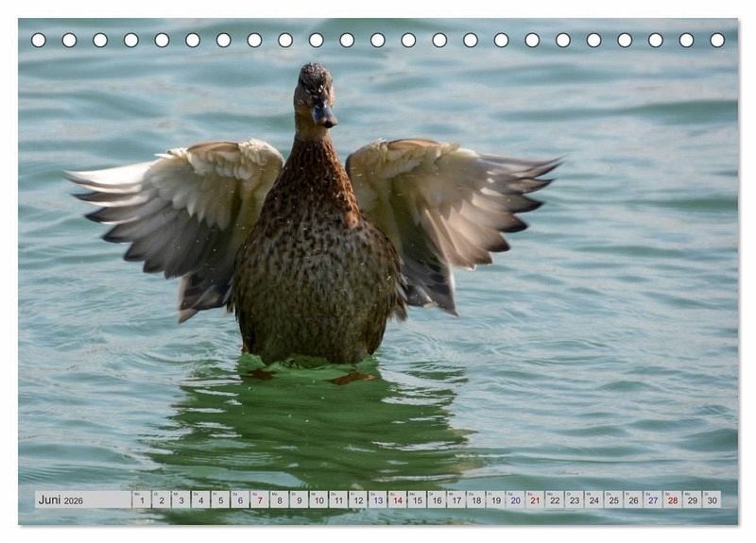Screen dimensions: 756x543
Task: Select Sunday 28 in the calendar strip
Action: tap(673, 500)
